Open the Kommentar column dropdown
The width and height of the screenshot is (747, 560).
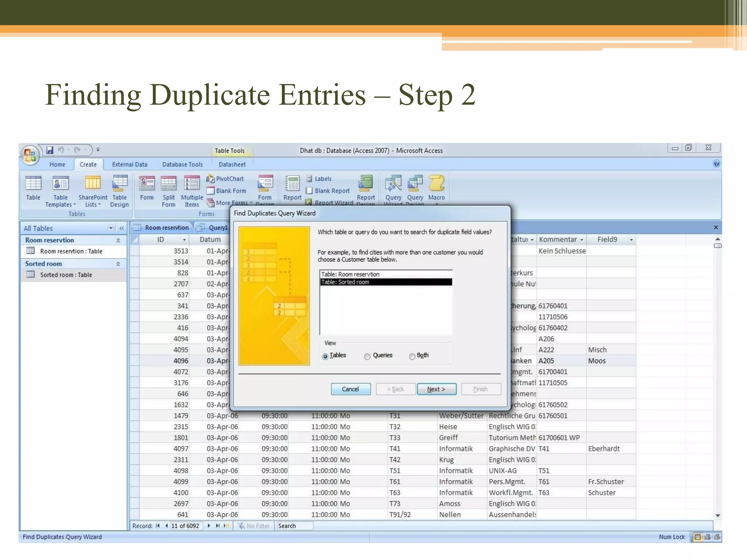click(582, 240)
